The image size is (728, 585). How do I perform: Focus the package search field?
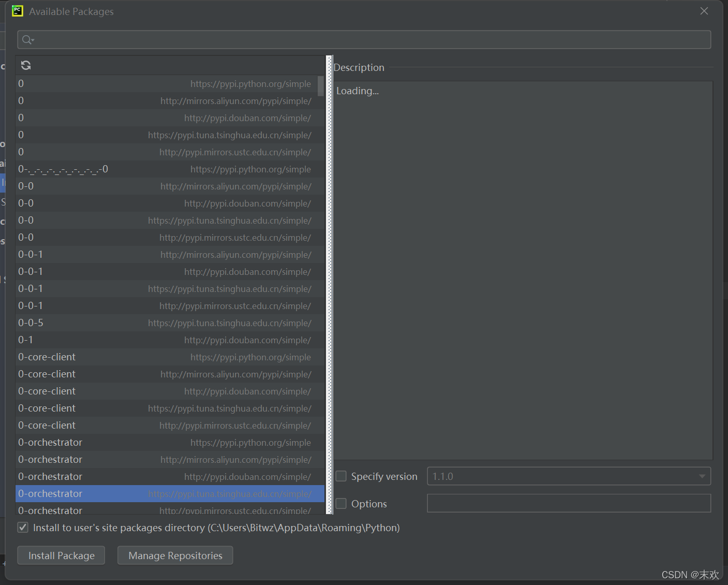coord(364,40)
